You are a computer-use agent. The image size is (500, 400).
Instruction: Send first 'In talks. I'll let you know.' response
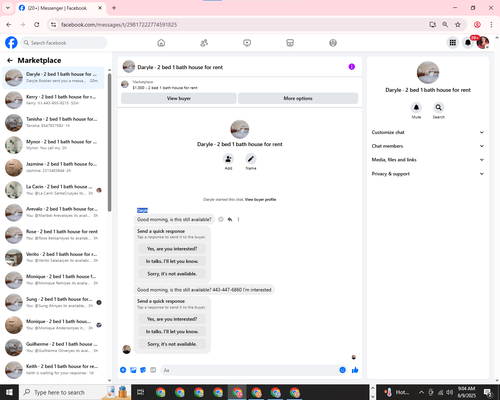pos(172,261)
